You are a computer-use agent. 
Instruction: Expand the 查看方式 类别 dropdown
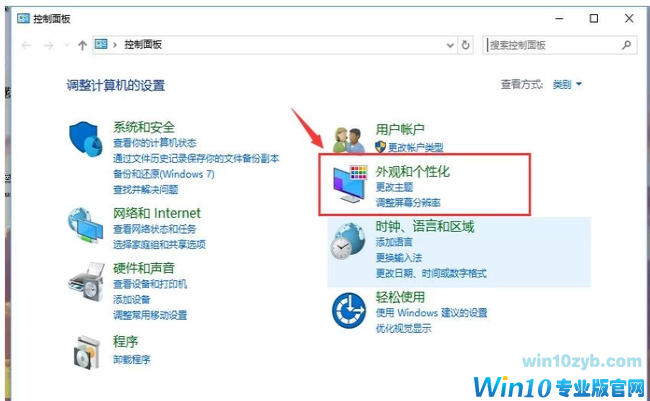click(568, 85)
